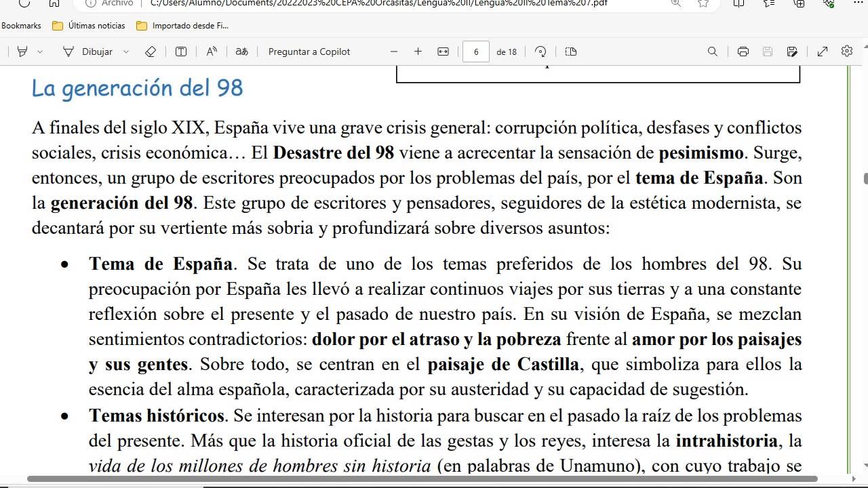
Task: Select the highlighter tool in PDF toolbar
Action: pyautogui.click(x=22, y=52)
